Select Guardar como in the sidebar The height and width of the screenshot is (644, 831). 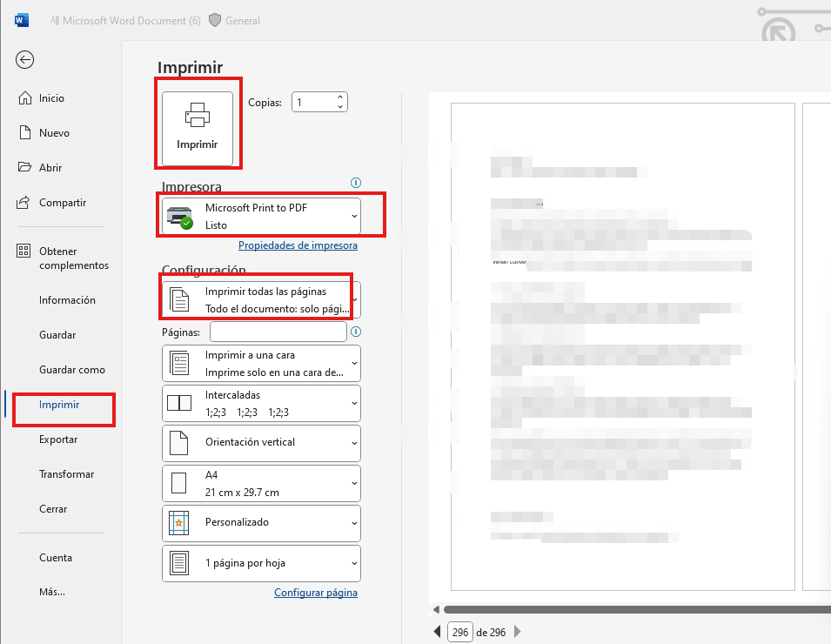point(72,370)
